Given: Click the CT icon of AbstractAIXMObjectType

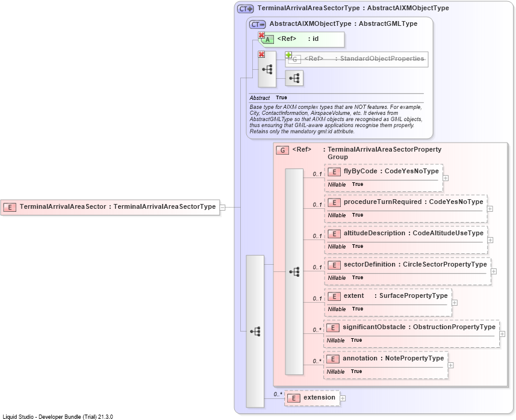Looking at the screenshot, I should pos(258,24).
